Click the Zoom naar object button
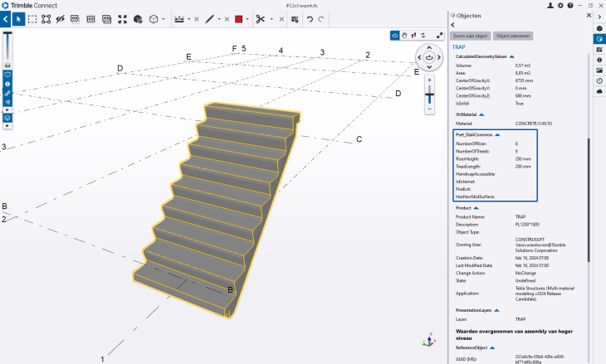This screenshot has width=606, height=364. [x=469, y=36]
